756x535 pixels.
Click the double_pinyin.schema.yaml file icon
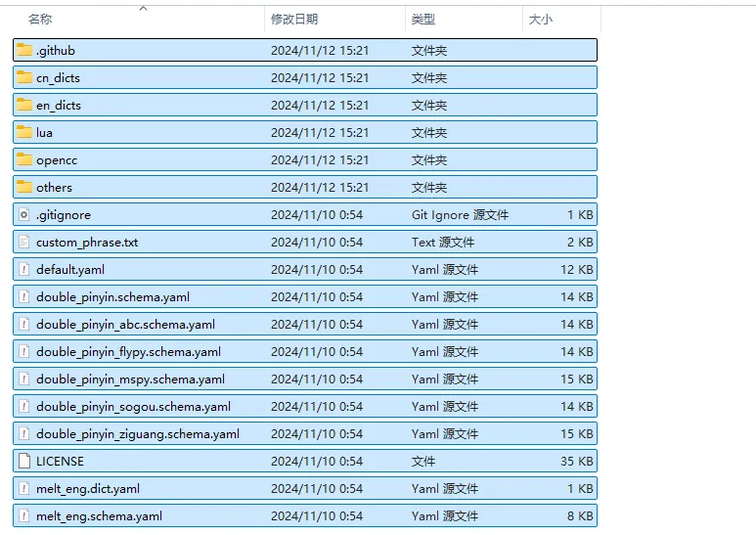click(24, 297)
